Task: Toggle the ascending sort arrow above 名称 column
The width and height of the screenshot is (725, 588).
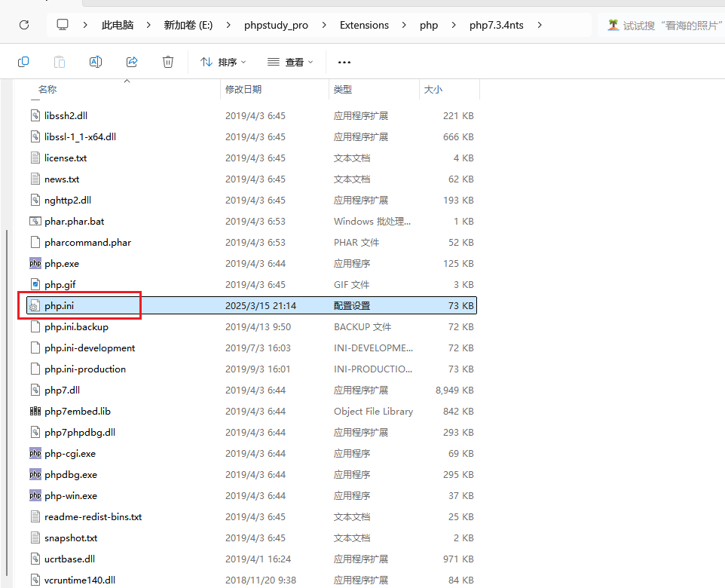Action: pyautogui.click(x=127, y=81)
